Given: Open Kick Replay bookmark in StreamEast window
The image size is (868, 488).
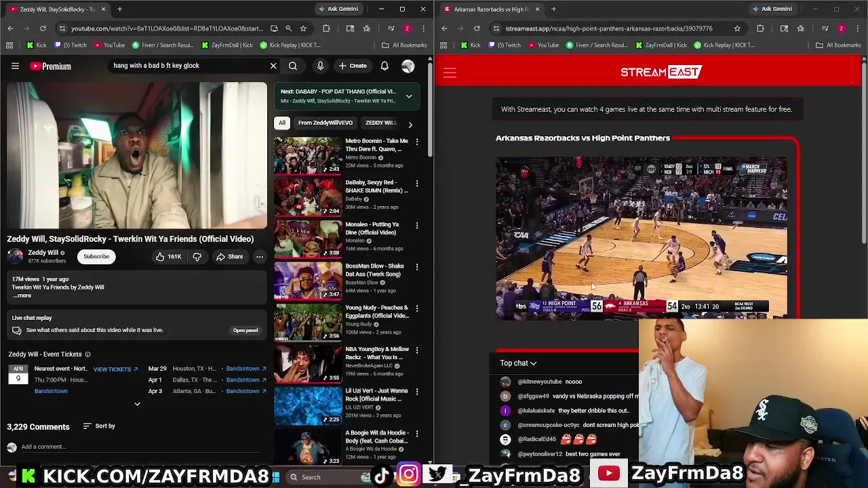Looking at the screenshot, I should (724, 45).
